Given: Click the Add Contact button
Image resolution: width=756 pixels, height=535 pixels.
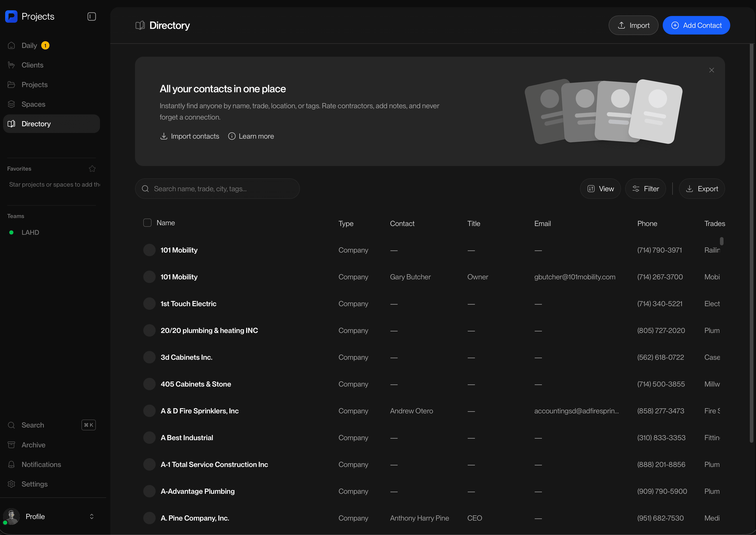Looking at the screenshot, I should tap(696, 25).
